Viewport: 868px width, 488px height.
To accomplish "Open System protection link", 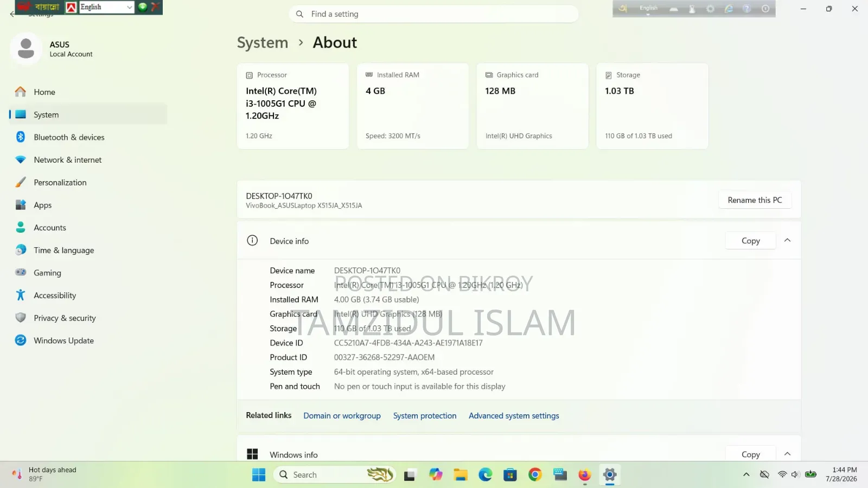I will tap(425, 416).
